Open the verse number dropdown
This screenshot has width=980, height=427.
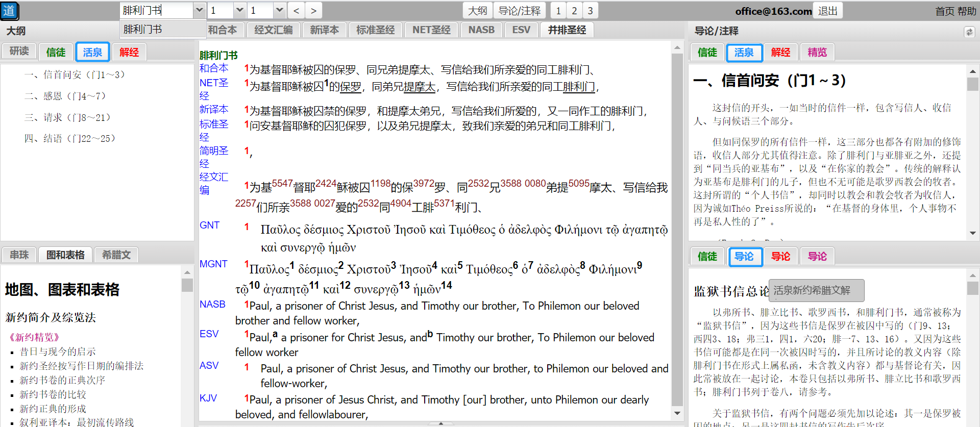click(x=279, y=10)
